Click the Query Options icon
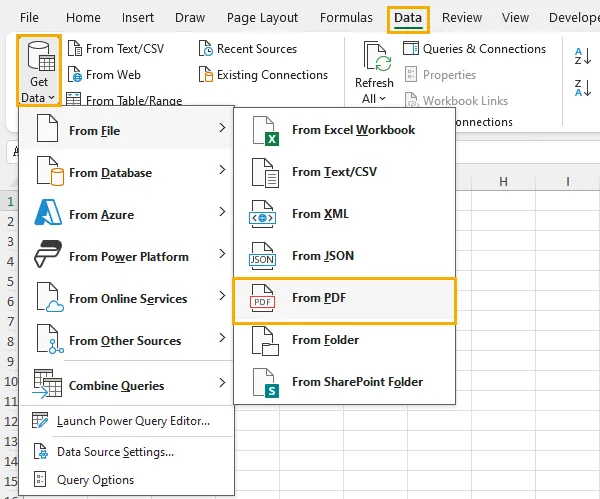 point(40,479)
